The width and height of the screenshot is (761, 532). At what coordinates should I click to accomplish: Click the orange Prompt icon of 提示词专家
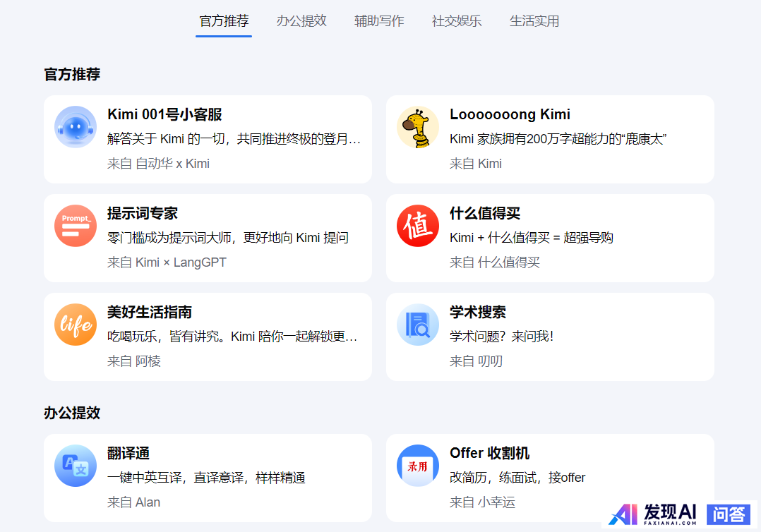pyautogui.click(x=76, y=226)
